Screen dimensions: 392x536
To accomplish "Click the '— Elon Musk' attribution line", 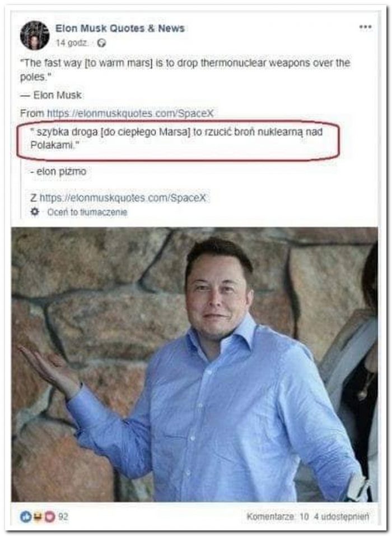I will tap(51, 95).
